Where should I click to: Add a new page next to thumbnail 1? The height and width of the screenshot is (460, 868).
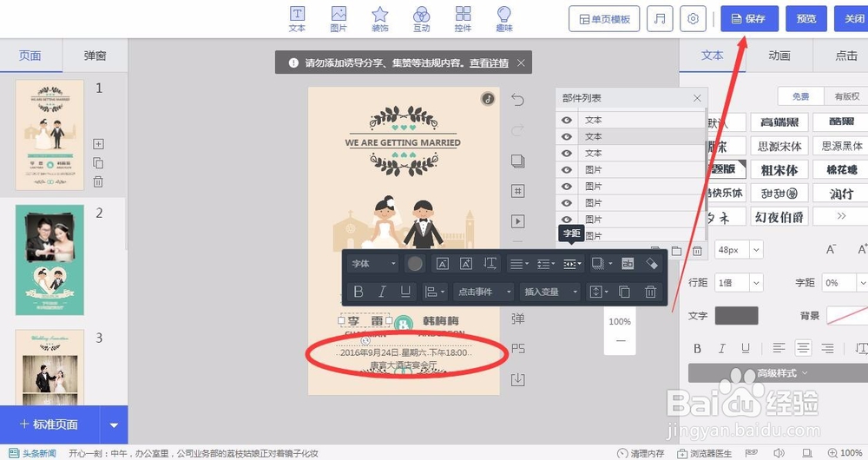click(98, 144)
